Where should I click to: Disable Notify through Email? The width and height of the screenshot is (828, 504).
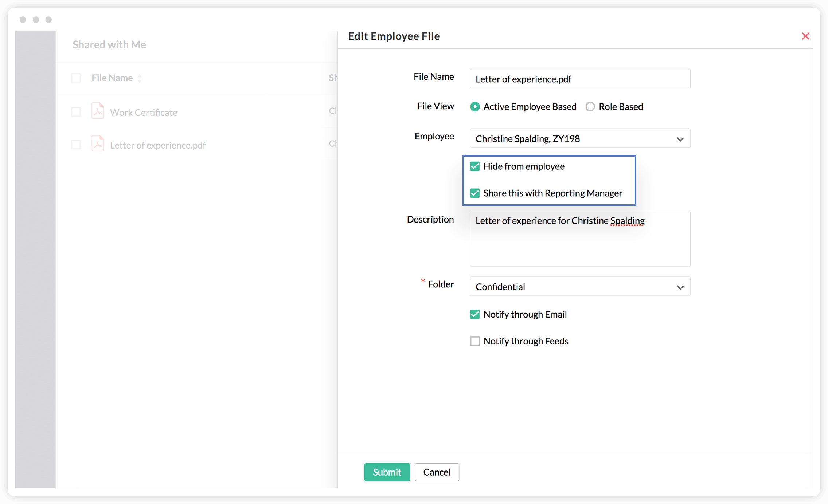point(474,314)
